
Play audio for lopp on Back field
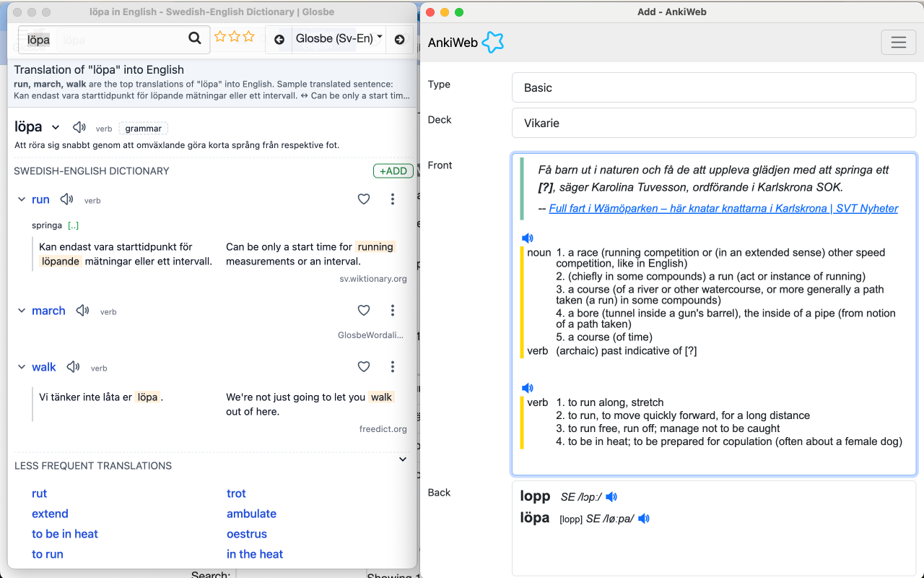tap(611, 497)
